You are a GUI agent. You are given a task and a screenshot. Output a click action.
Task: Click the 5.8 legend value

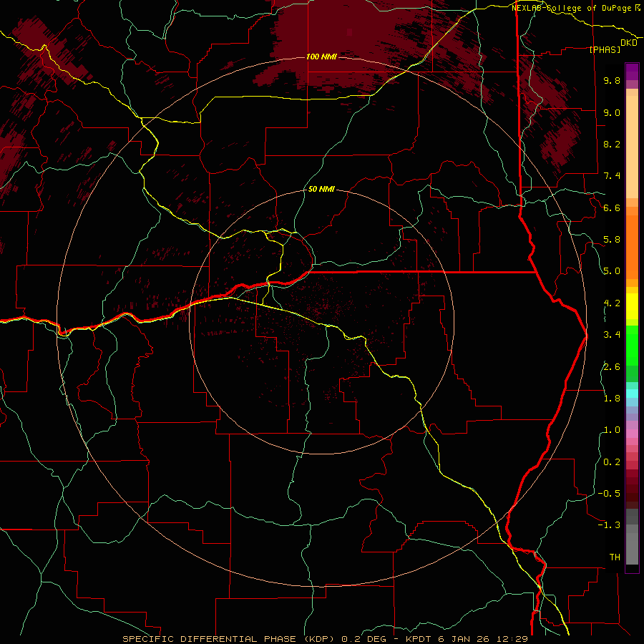[x=612, y=240]
